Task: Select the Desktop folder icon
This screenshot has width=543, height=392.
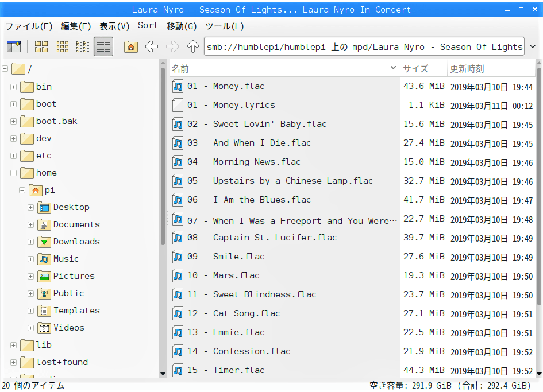Action: point(44,207)
